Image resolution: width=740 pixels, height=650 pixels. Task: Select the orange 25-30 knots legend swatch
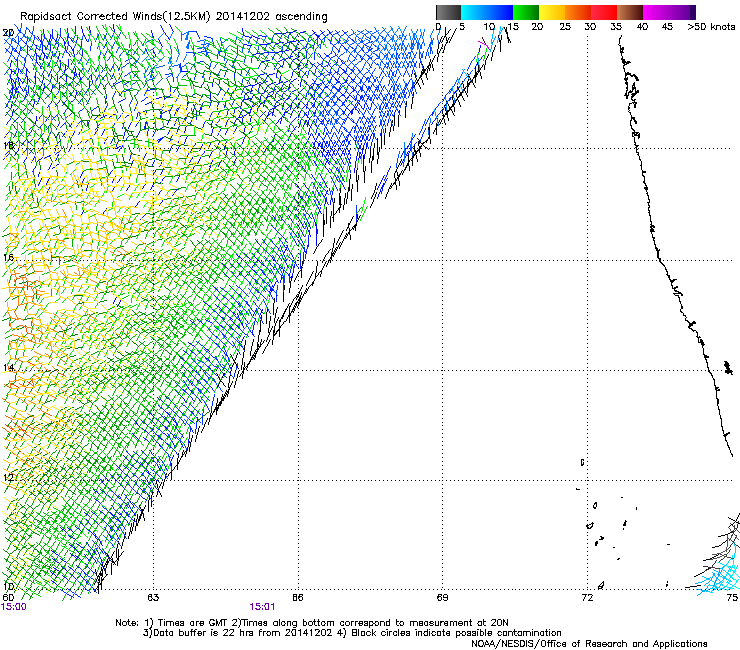tap(578, 12)
